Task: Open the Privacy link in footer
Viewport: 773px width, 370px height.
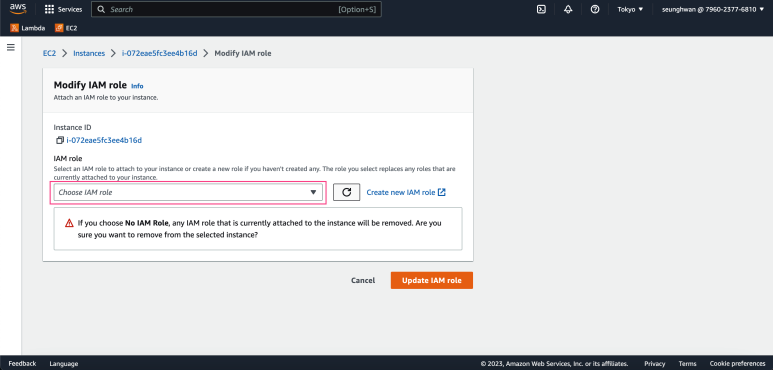Action: [655, 364]
